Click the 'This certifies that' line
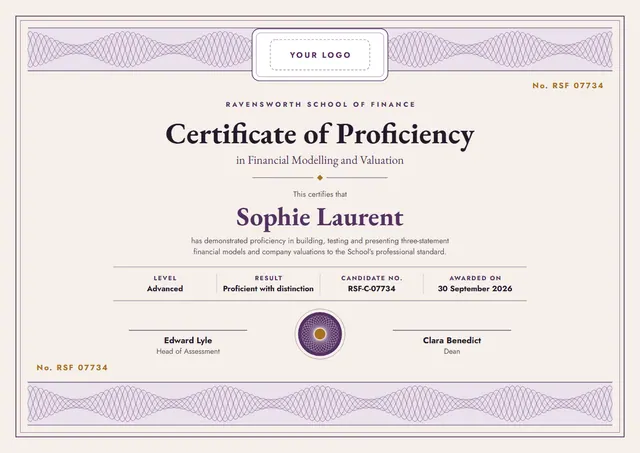 (320, 194)
